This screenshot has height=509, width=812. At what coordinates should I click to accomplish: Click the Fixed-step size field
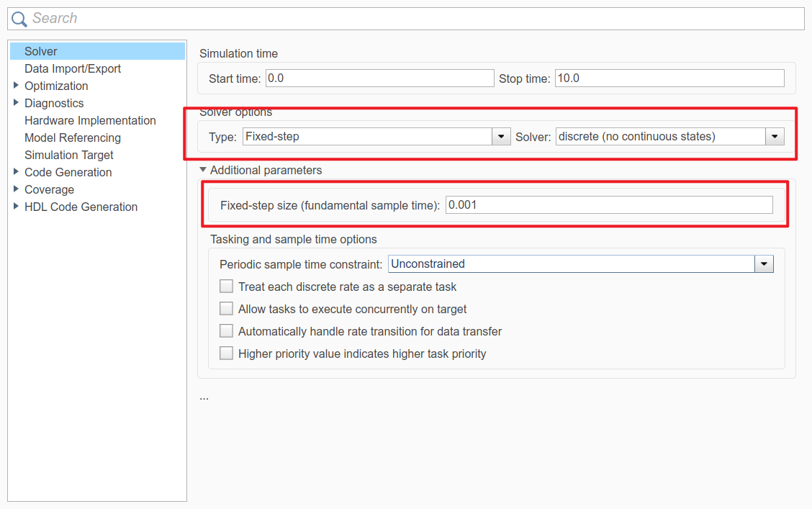[x=609, y=205]
